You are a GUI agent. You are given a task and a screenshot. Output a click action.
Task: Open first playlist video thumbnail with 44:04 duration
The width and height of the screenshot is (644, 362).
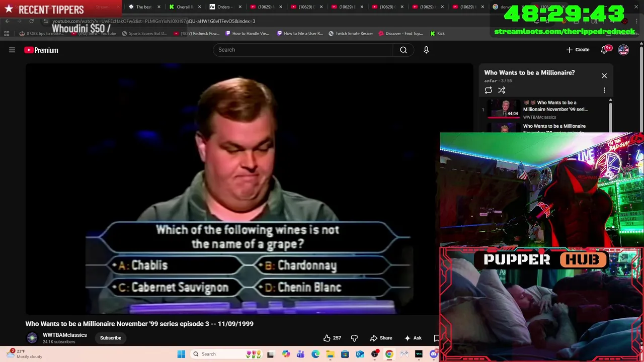(505, 109)
